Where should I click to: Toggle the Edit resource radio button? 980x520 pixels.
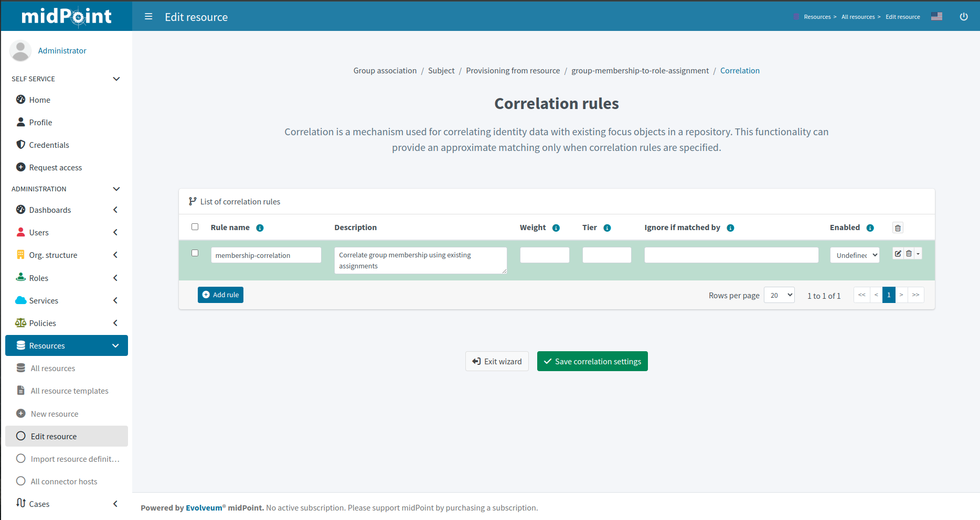[x=20, y=436]
